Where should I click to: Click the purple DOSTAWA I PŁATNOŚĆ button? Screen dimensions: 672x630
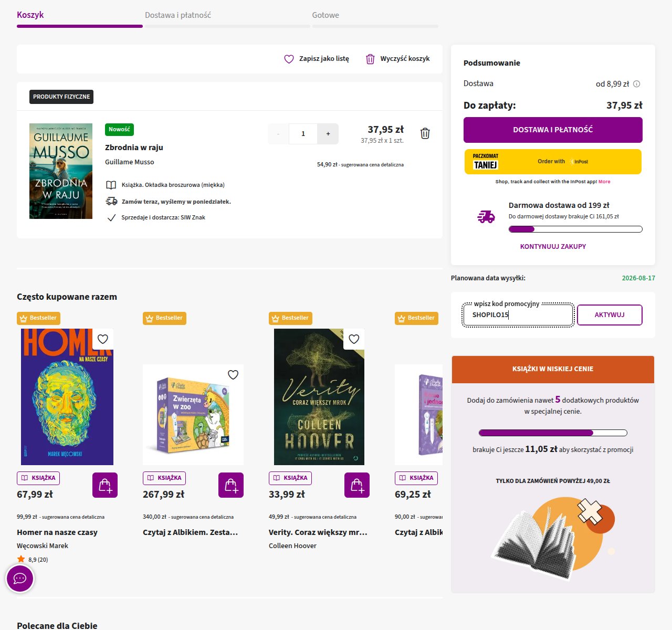tap(553, 130)
